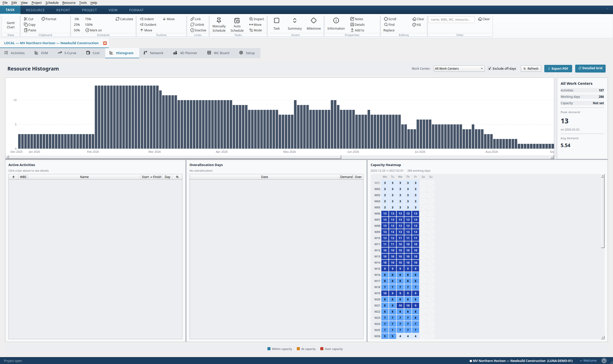Image resolution: width=613 pixels, height=364 pixels.
Task: Choose Manually Schedule pin icon
Action: coord(219,20)
